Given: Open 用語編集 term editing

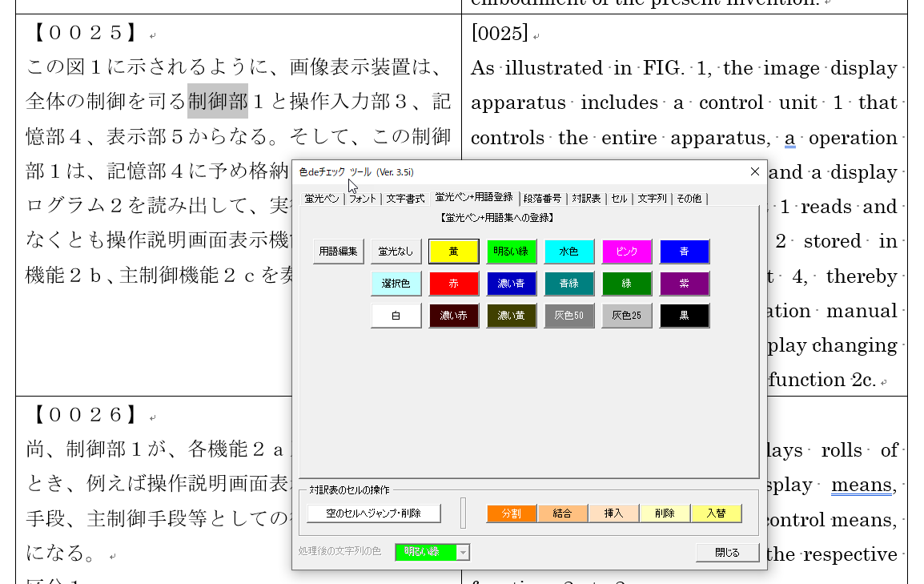Looking at the screenshot, I should (x=338, y=252).
